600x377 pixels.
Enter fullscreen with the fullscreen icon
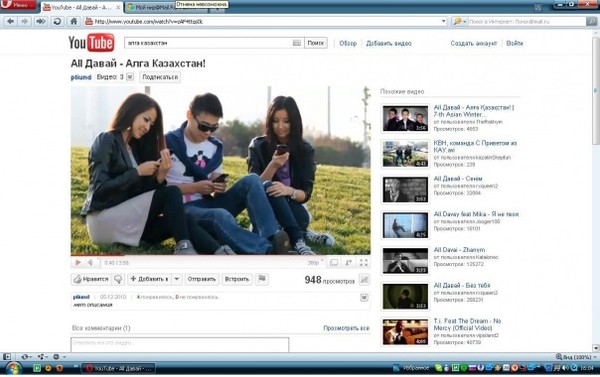tap(364, 263)
